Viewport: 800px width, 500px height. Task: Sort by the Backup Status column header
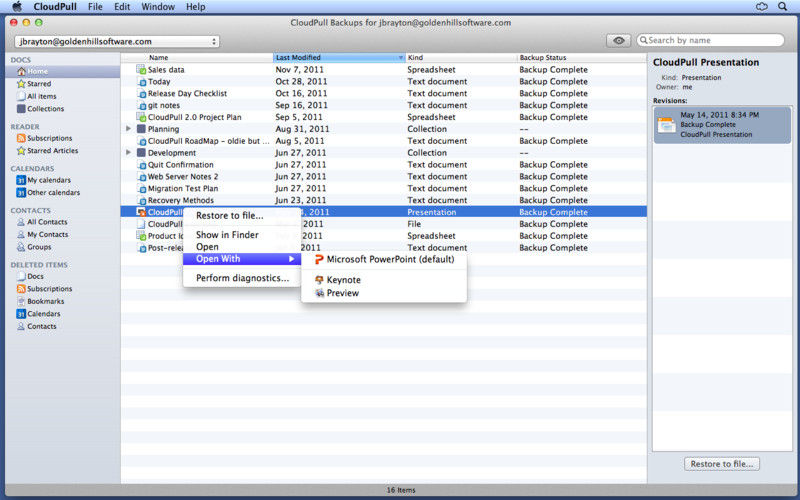[x=582, y=58]
